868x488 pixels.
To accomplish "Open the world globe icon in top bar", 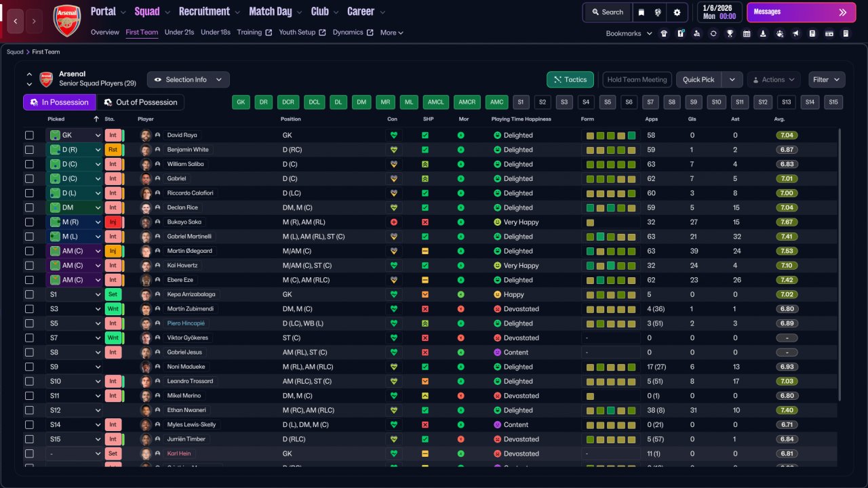I will 658,12.
